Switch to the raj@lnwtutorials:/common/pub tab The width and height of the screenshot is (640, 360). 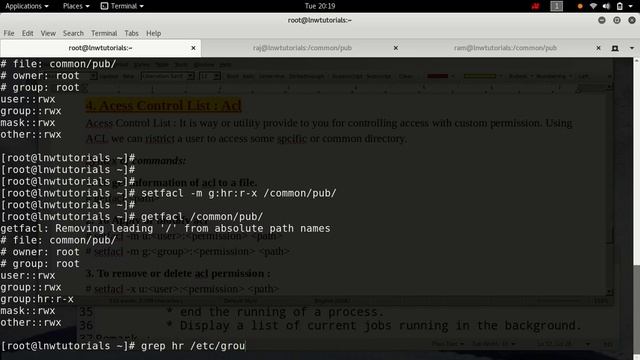click(x=302, y=48)
